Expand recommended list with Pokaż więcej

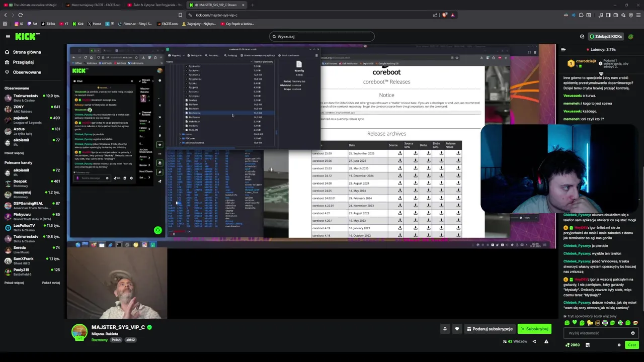(x=14, y=283)
